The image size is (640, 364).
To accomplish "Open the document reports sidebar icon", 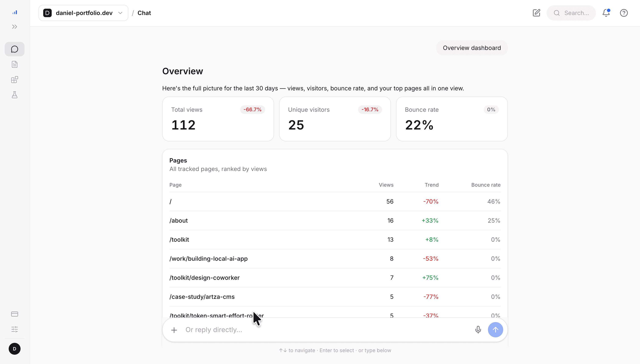I will (14, 65).
